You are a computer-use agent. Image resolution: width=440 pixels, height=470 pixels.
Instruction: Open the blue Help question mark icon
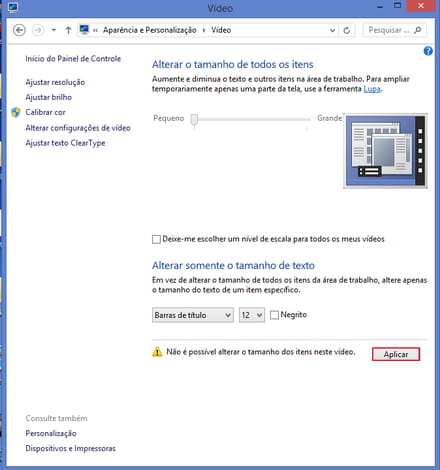point(428,51)
